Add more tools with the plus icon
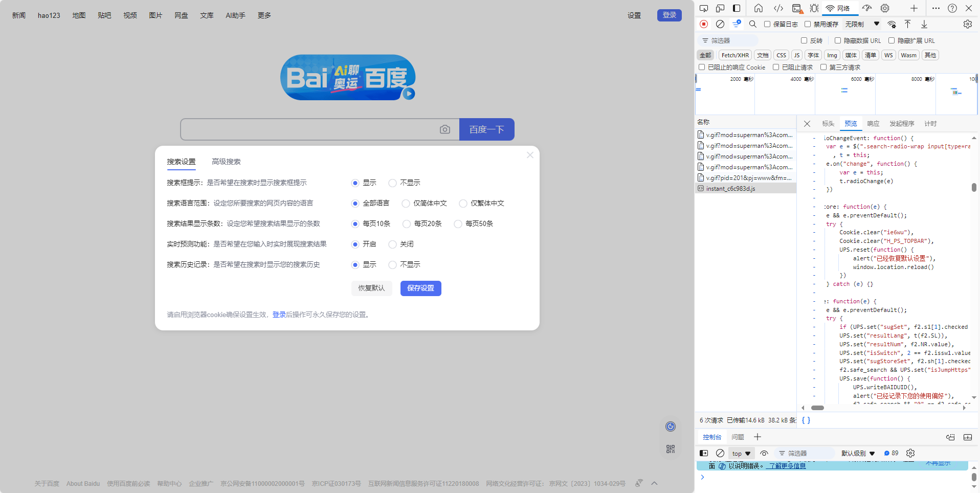Screen dimensions: 980x493 click(914, 8)
